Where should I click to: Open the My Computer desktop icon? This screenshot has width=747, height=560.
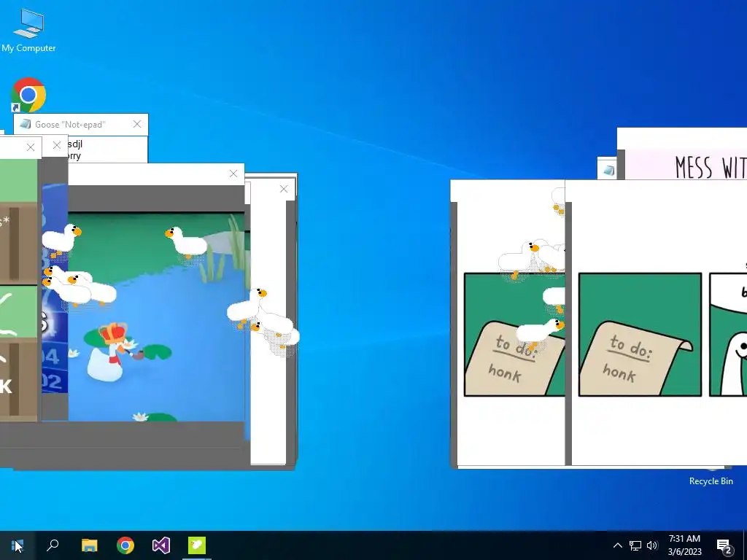pyautogui.click(x=28, y=31)
